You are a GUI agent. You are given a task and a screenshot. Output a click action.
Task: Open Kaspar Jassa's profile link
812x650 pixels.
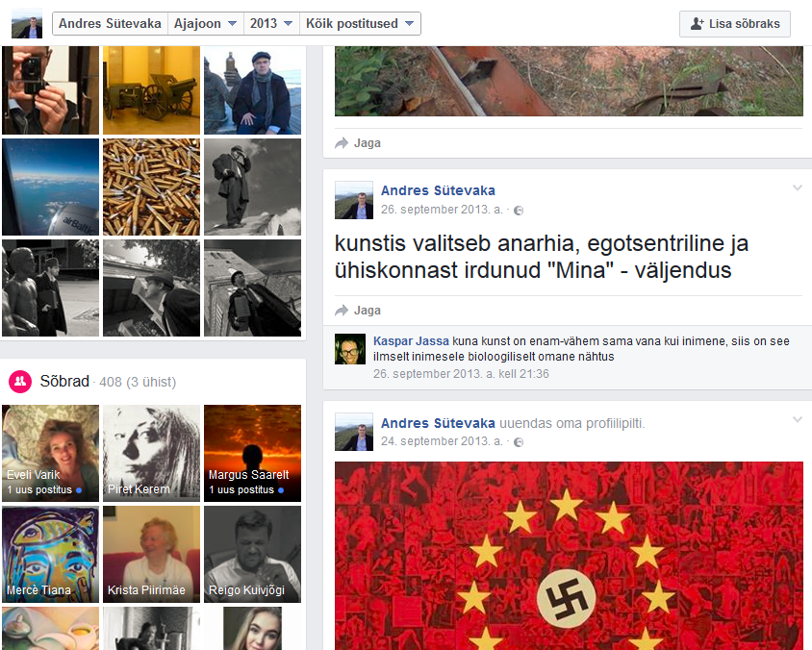[411, 340]
